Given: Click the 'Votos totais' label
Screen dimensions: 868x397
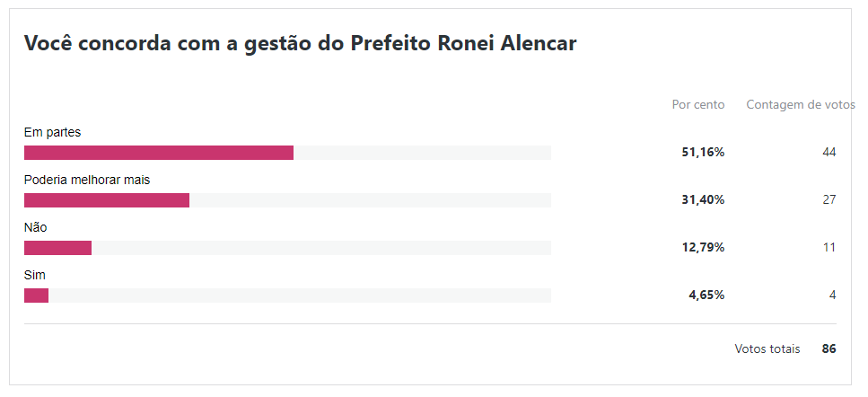Looking at the screenshot, I should 767,348.
